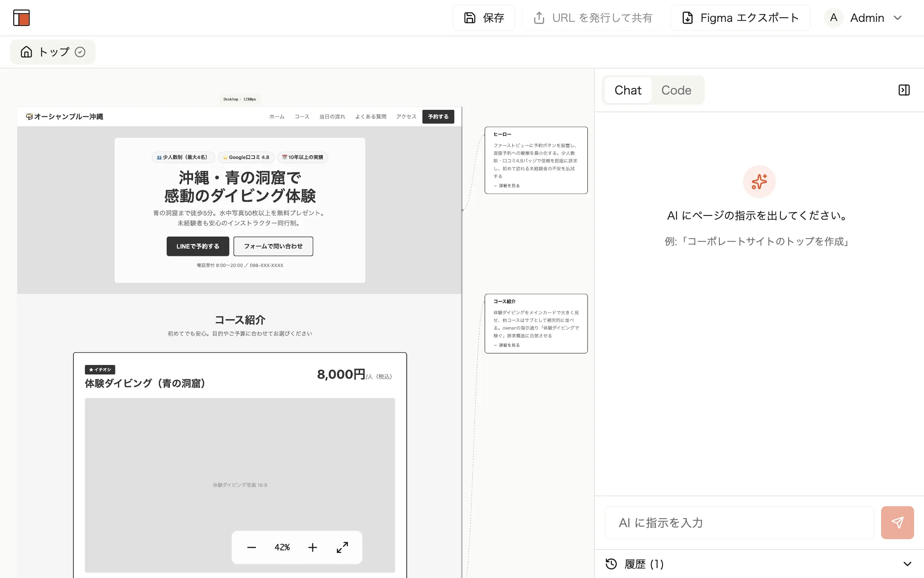Click the 10年以上の実績 badge

[x=303, y=157]
